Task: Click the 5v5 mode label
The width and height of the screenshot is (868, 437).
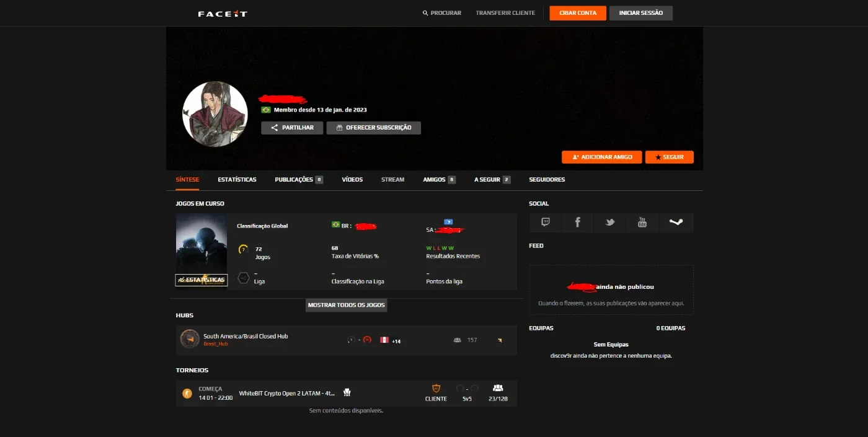Action: 467,399
